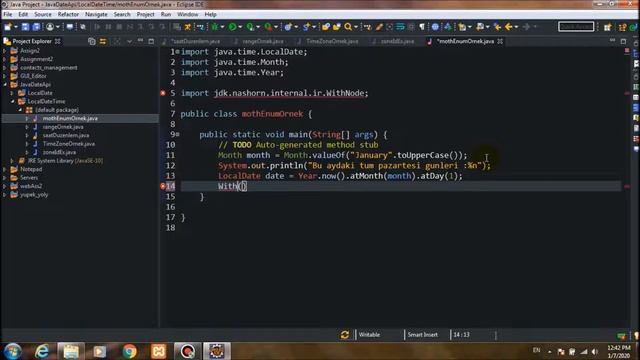Screen dimensions: 640x360
Task: Open the Run dropdown arrow
Action: 240,27
